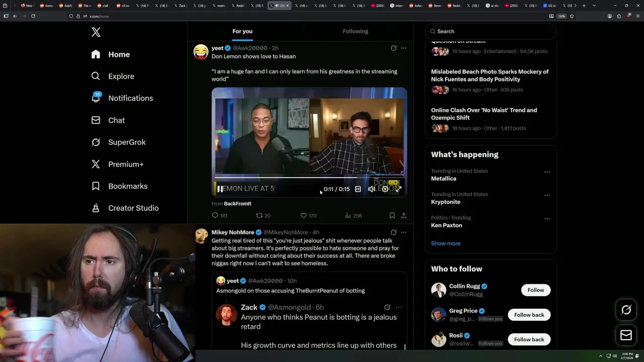This screenshot has width=644, height=362.
Task: Open Zack's avatar in the quoted post
Action: pos(226,315)
